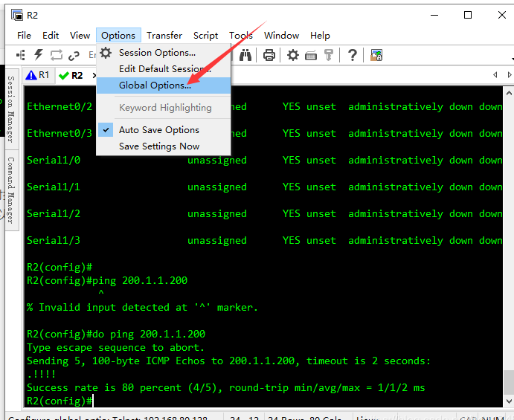Click the Public Key Assistant key icon
The width and height of the screenshot is (514, 420).
(328, 55)
